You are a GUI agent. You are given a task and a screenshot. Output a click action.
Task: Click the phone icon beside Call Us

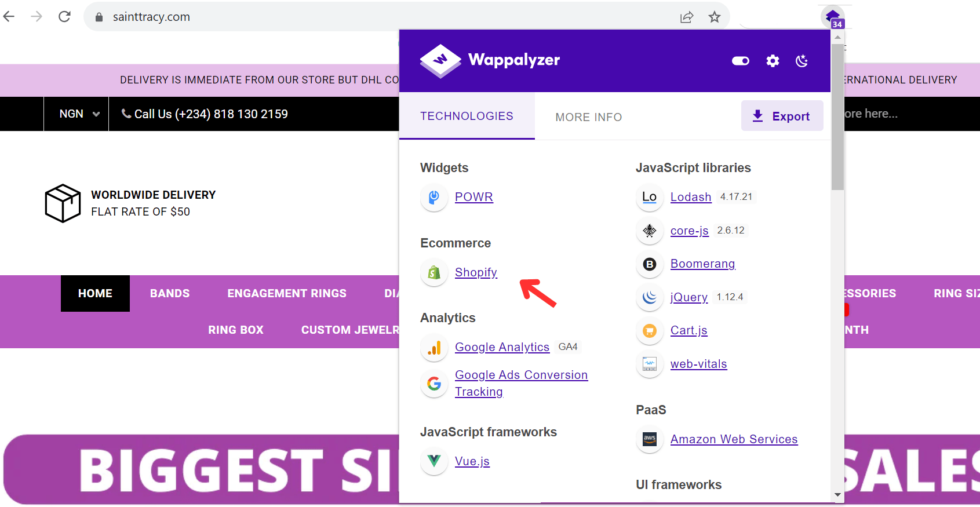coord(126,114)
